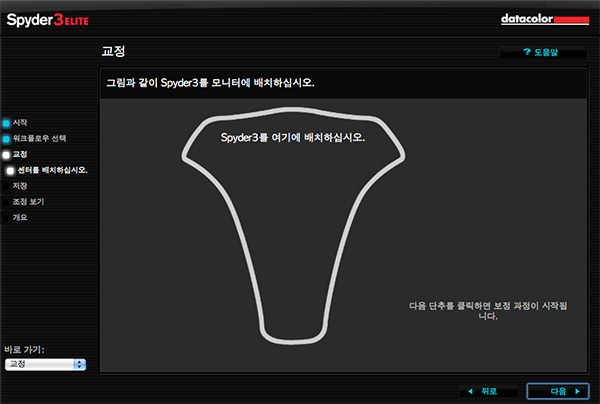Select the 센서를 배치하십시오 sub-step label
600x404 pixels.
tap(53, 170)
